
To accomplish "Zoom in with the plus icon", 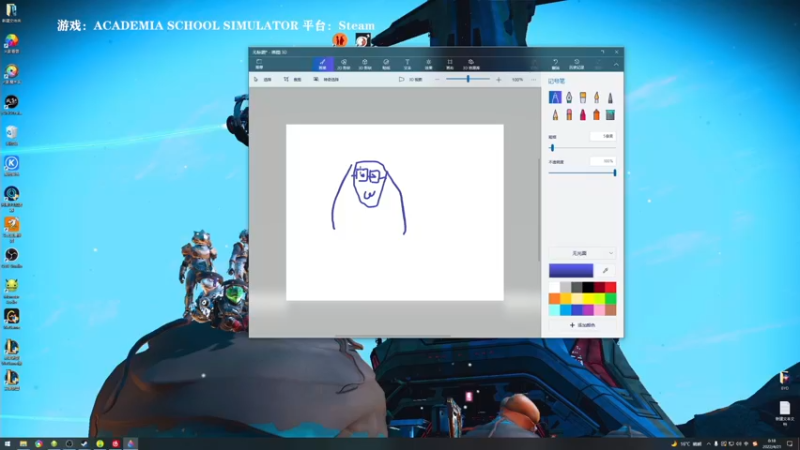I will coord(498,80).
